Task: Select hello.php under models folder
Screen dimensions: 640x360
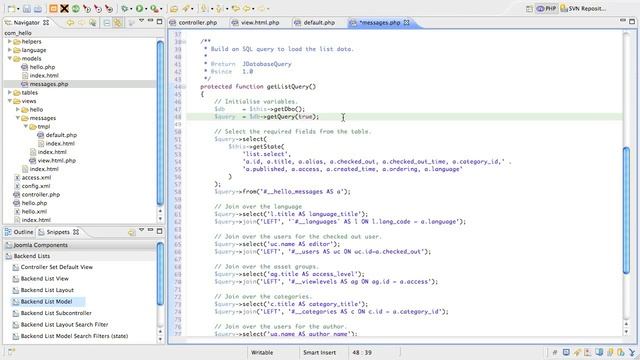Action: tap(42, 67)
